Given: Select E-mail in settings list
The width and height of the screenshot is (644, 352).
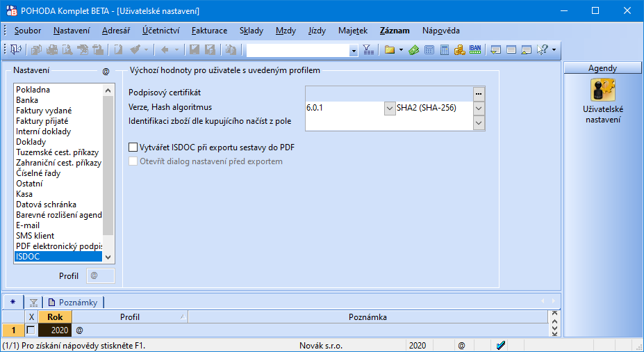Looking at the screenshot, I should point(58,225).
